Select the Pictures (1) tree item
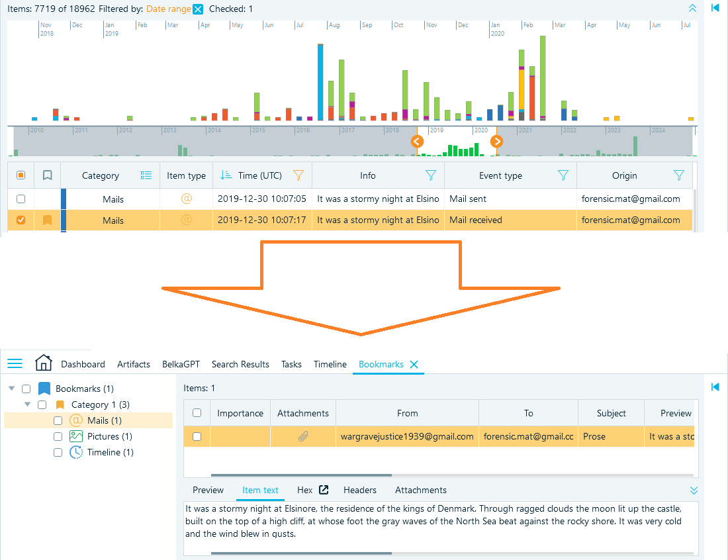The height and width of the screenshot is (560, 728). click(110, 436)
